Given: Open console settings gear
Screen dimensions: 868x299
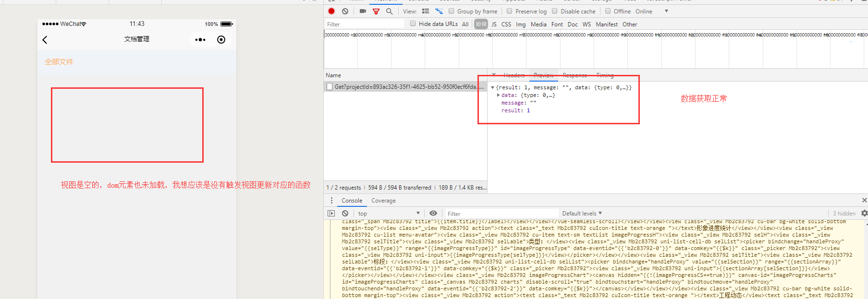Looking at the screenshot, I should coord(864,214).
